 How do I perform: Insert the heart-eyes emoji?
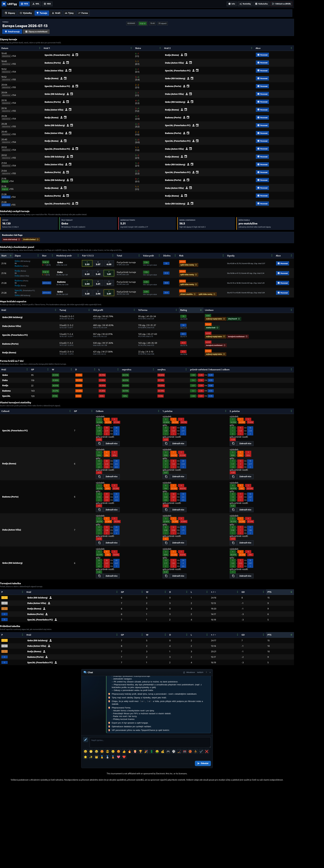click(102, 751)
